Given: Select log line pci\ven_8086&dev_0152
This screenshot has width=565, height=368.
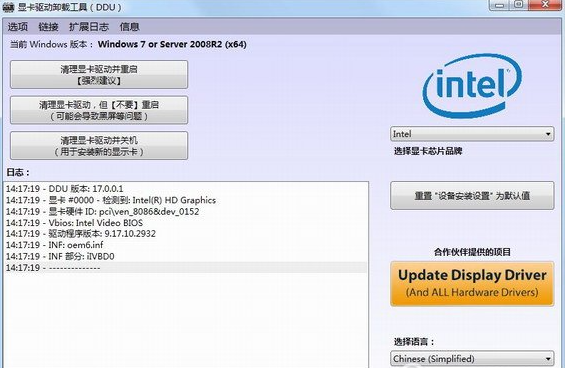Looking at the screenshot, I should pos(186,211).
